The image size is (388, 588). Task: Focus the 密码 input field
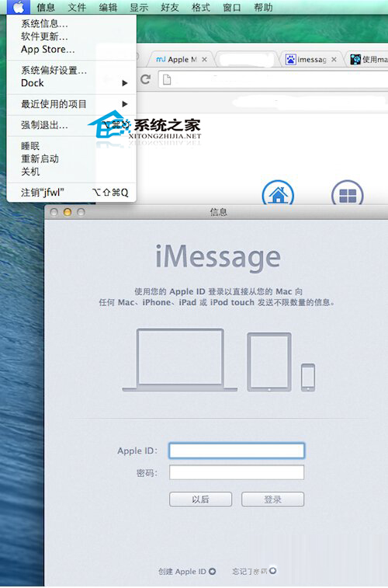click(237, 472)
